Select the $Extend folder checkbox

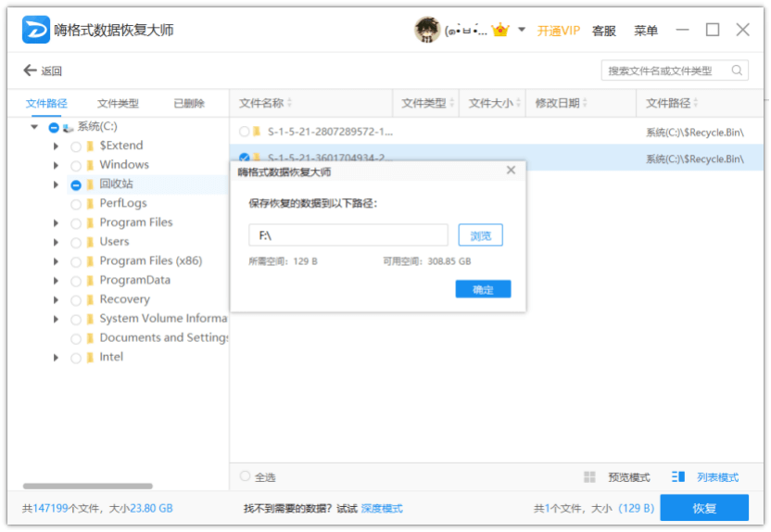[76, 146]
